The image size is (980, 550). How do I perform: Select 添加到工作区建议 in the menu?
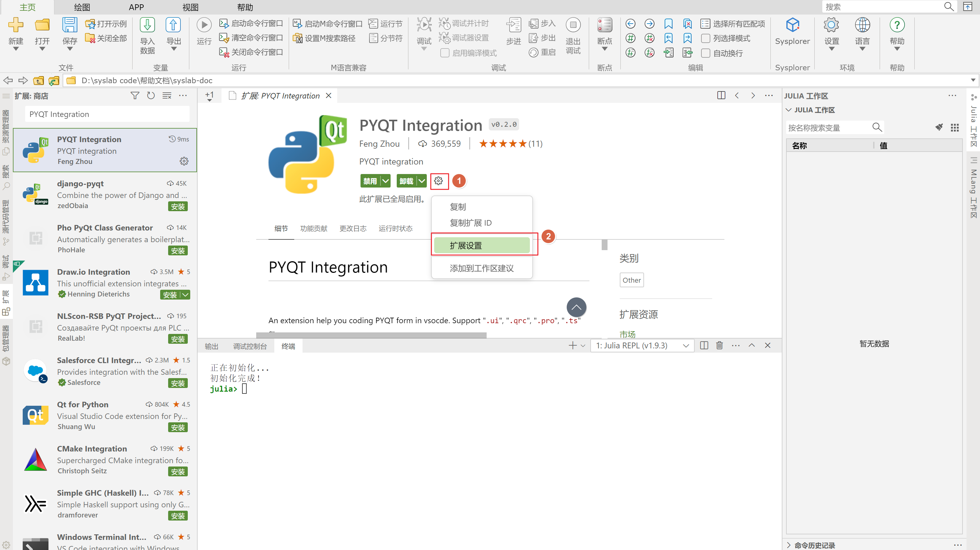coord(482,268)
